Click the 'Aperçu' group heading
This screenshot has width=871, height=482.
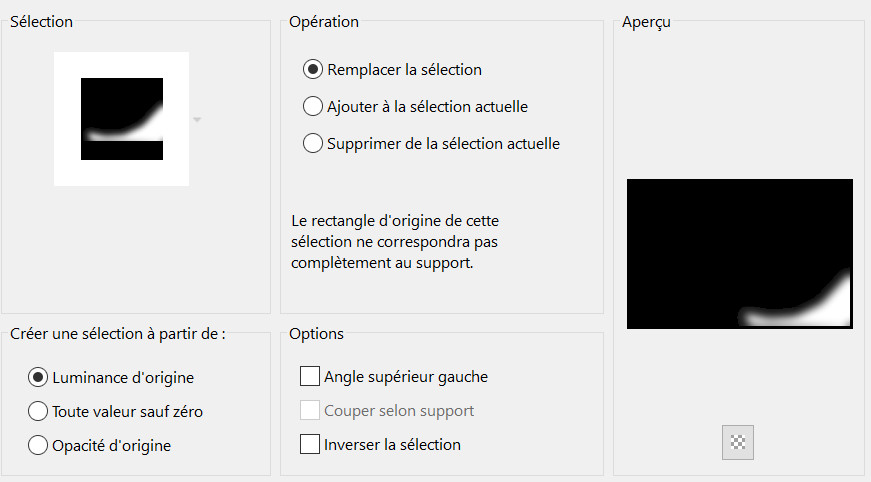click(646, 22)
